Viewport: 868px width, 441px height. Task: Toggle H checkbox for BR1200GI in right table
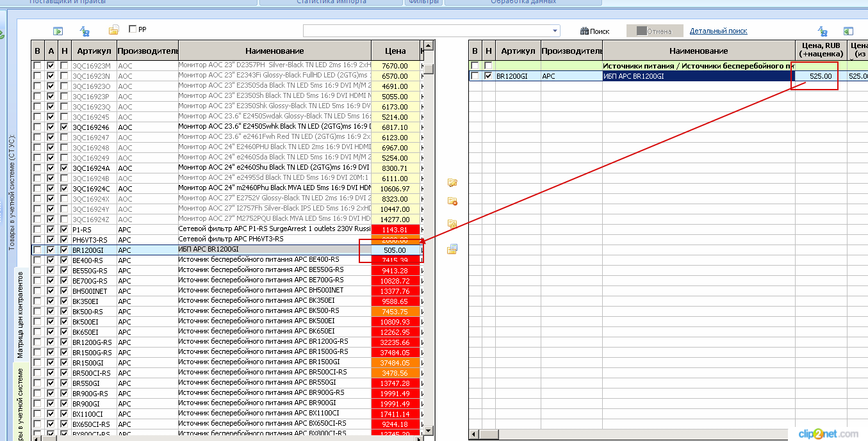tap(488, 76)
